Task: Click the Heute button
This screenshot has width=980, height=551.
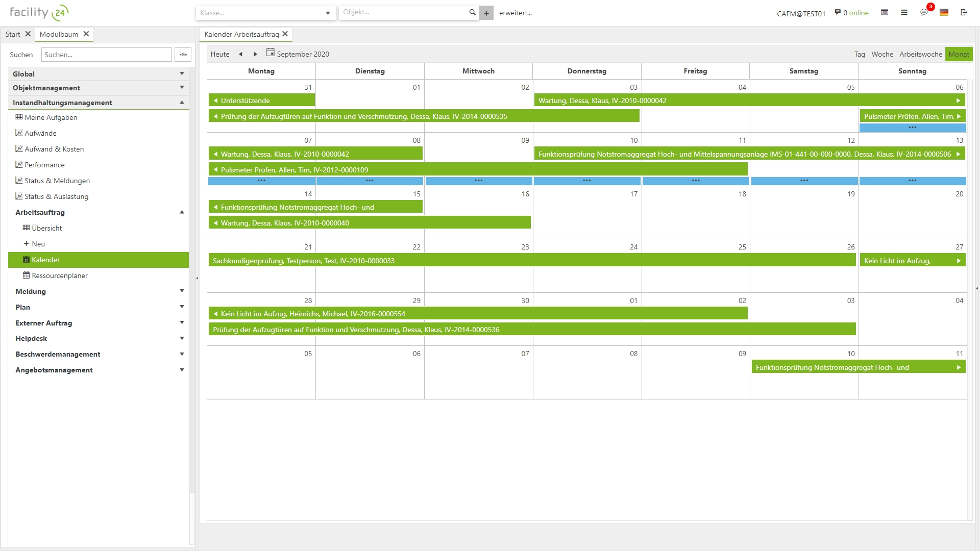Action: [x=220, y=54]
